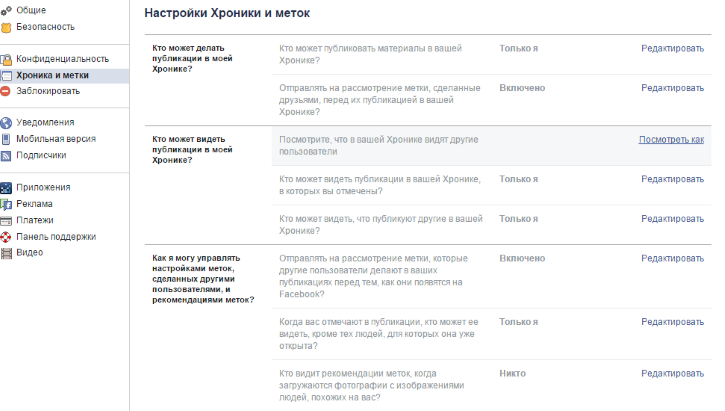The image size is (725, 411).
Task: Click the Посмотреть как link
Action: coord(671,139)
